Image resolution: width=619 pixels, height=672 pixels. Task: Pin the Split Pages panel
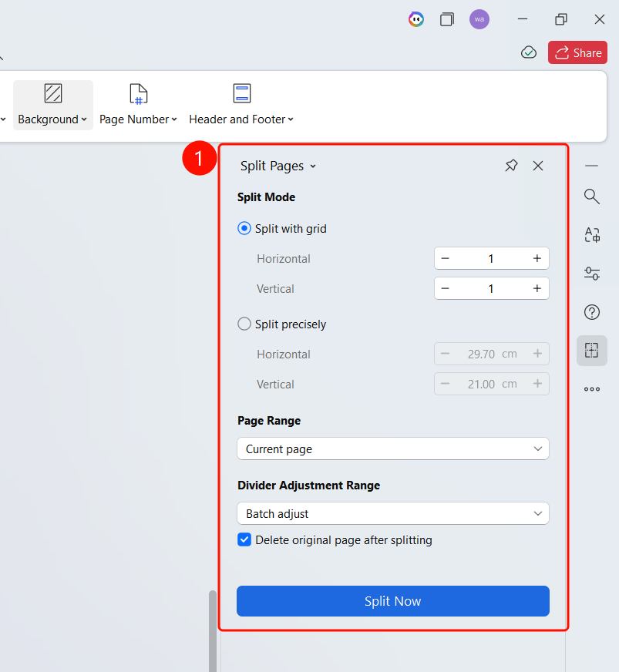tap(511, 166)
